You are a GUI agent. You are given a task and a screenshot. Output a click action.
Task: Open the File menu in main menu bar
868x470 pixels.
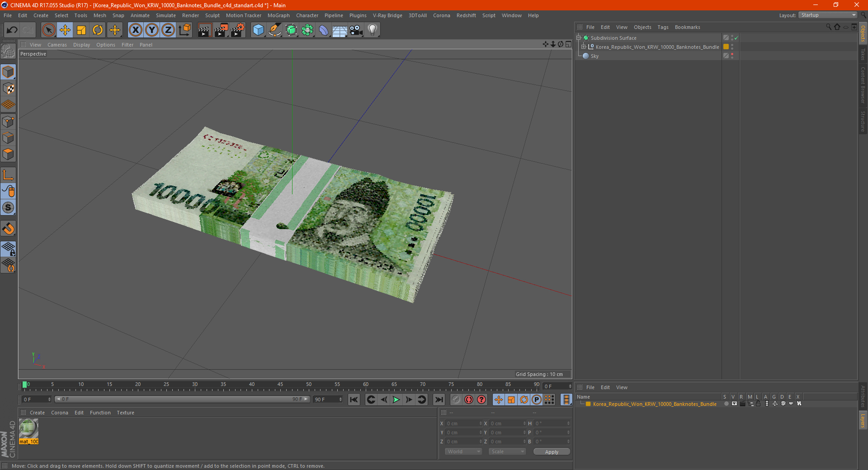pos(8,15)
